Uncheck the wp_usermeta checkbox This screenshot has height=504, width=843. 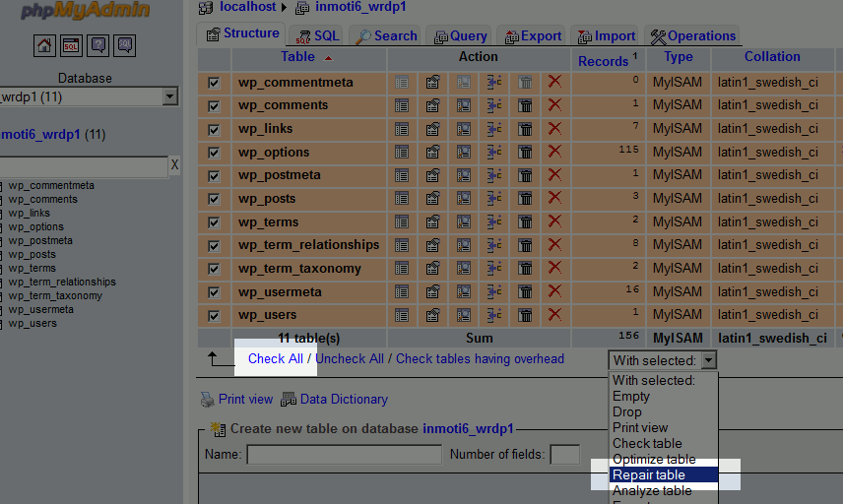pyautogui.click(x=214, y=292)
